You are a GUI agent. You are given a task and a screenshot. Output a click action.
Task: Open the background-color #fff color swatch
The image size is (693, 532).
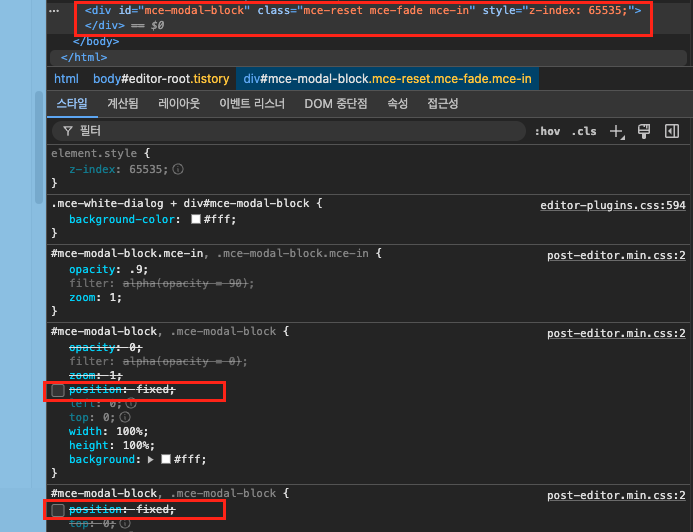pos(196,219)
